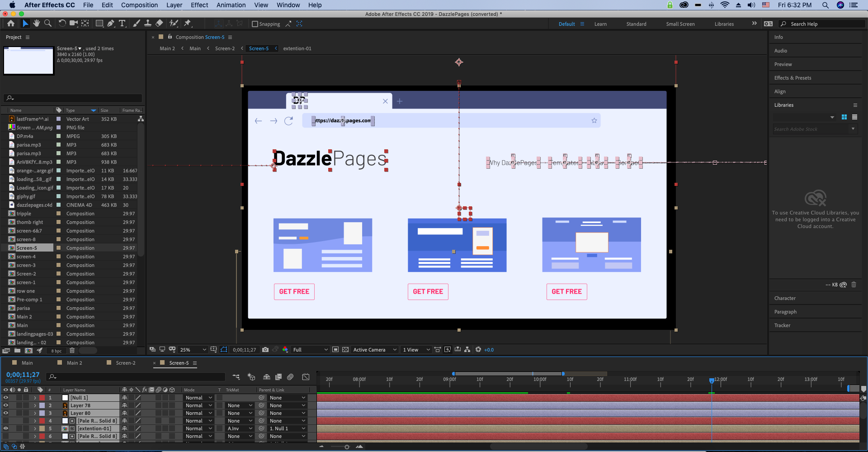Select the Eraser tool
868x452 pixels.
(159, 24)
